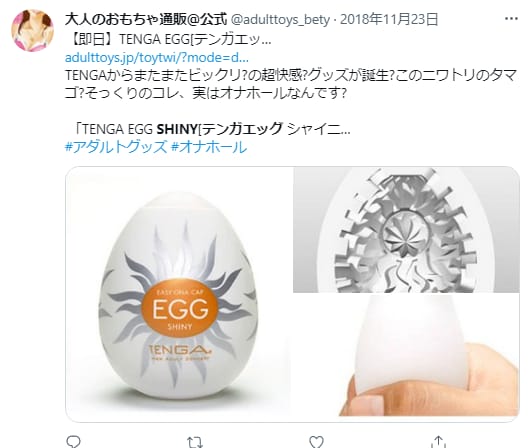Open the top-right inner structure image
The width and height of the screenshot is (532, 448).
(x=406, y=229)
